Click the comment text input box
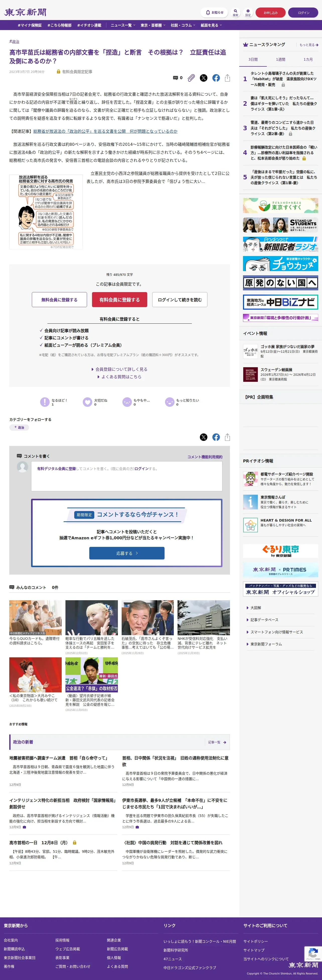 [x=126, y=476]
